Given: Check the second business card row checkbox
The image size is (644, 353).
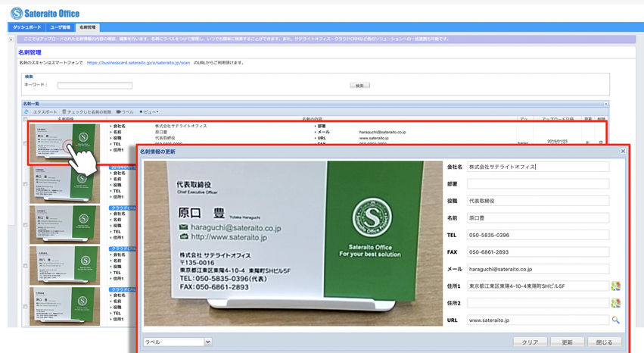Looking at the screenshot, I should click(x=26, y=184).
